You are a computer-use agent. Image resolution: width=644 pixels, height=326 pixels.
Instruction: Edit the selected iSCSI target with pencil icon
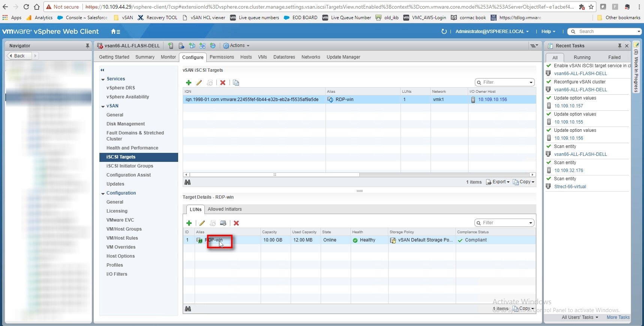pos(199,83)
